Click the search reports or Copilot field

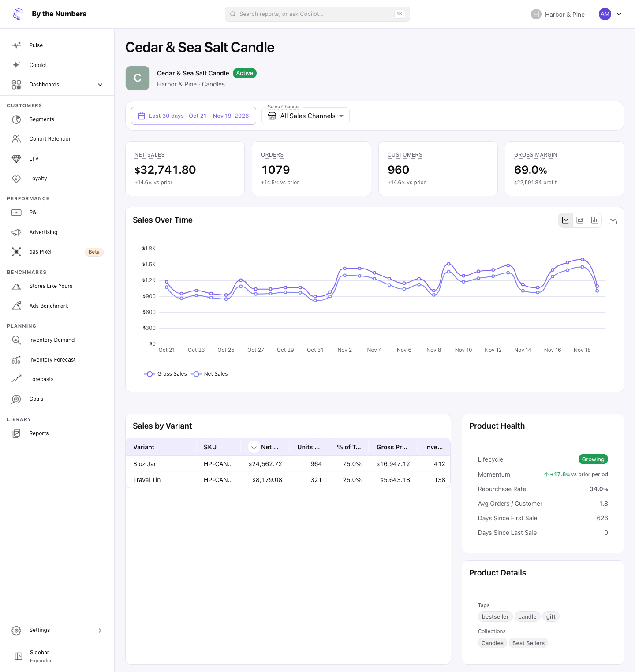(x=317, y=14)
